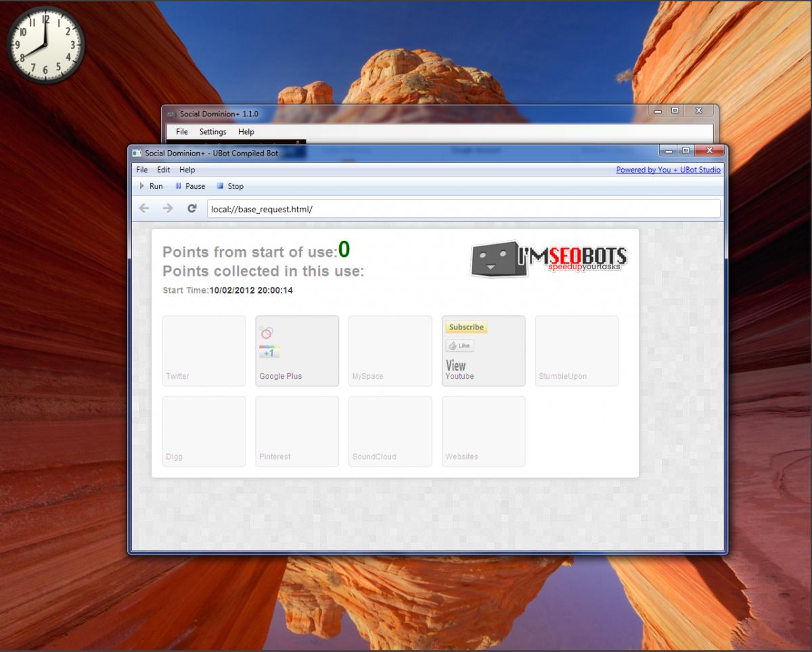Click the yellow Subscribe button in Youtube tile
The height and width of the screenshot is (652, 812).
(x=466, y=327)
